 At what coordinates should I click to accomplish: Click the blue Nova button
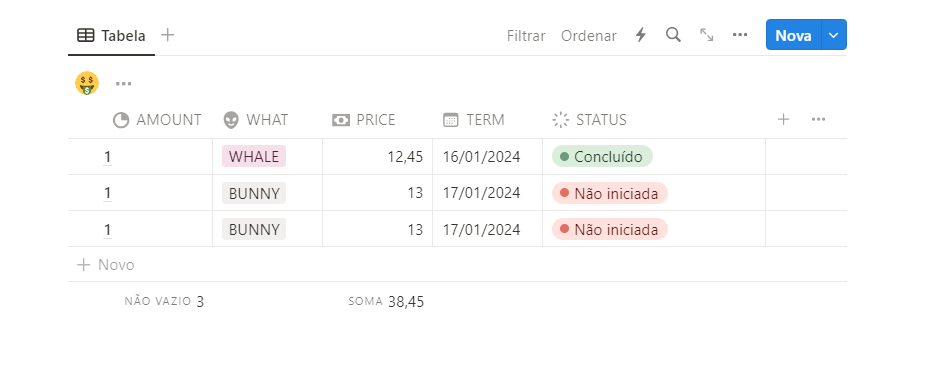(x=794, y=35)
